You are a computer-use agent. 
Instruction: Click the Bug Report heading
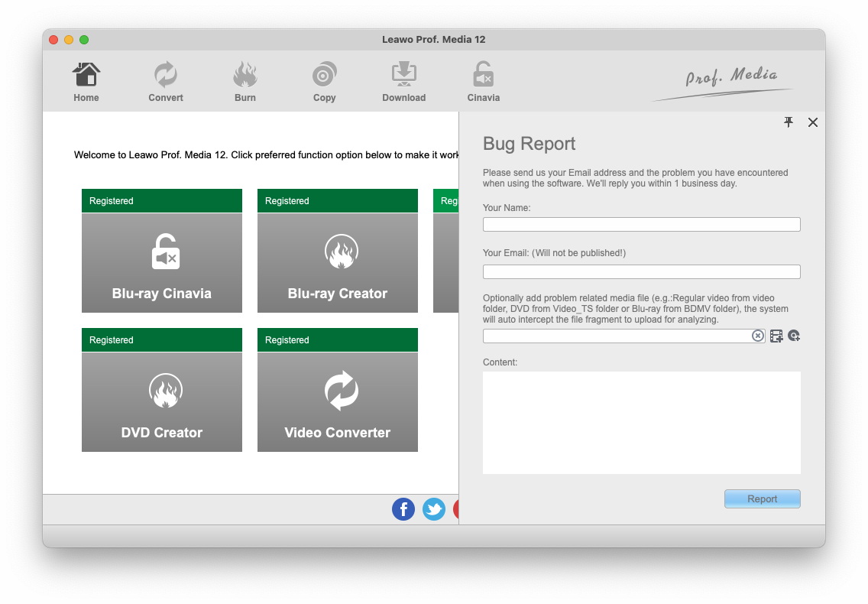(x=530, y=144)
